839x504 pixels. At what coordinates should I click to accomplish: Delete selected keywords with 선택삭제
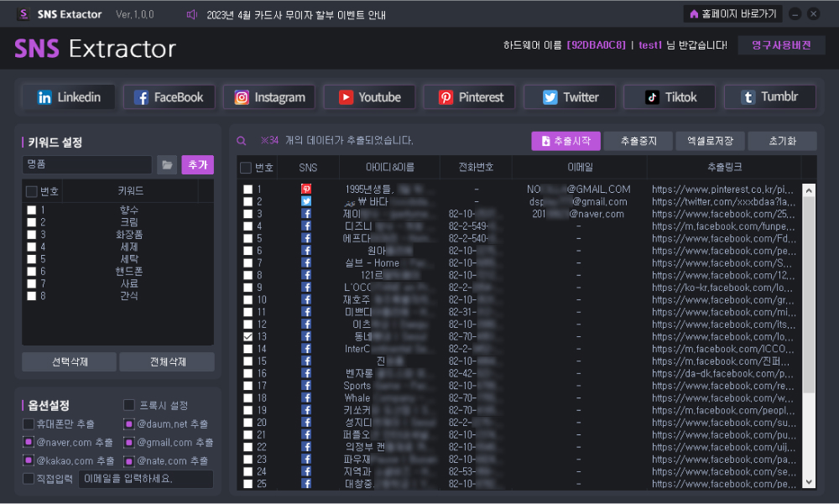click(69, 361)
